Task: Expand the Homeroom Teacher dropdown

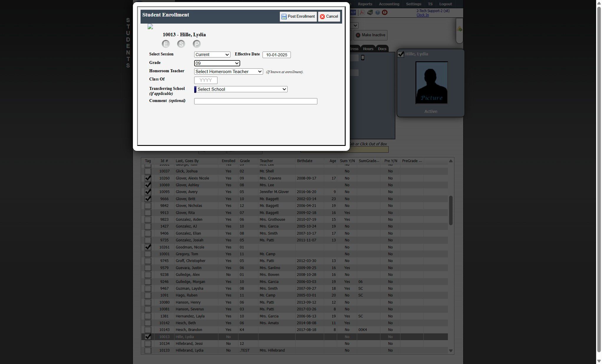Action: point(228,72)
